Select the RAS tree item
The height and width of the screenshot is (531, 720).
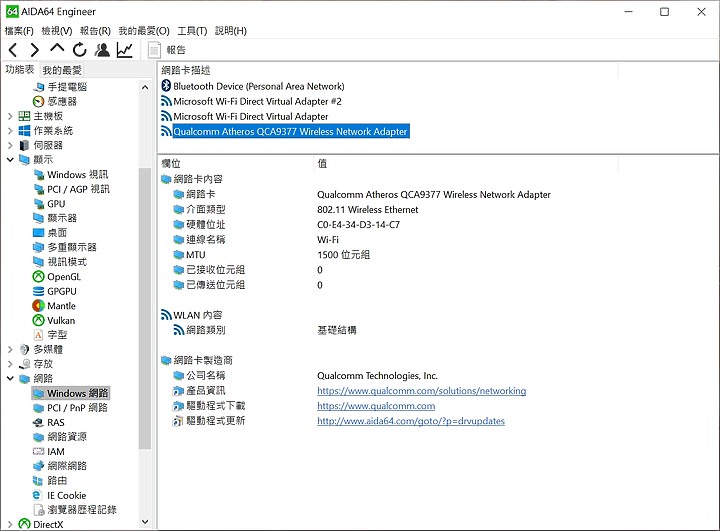point(49,423)
